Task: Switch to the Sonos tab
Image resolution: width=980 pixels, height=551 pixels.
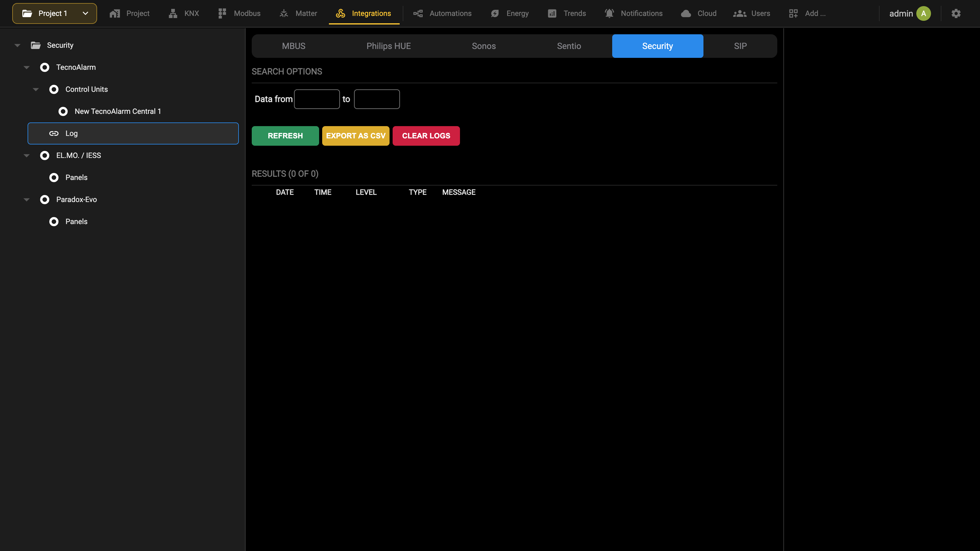Action: pos(484,46)
